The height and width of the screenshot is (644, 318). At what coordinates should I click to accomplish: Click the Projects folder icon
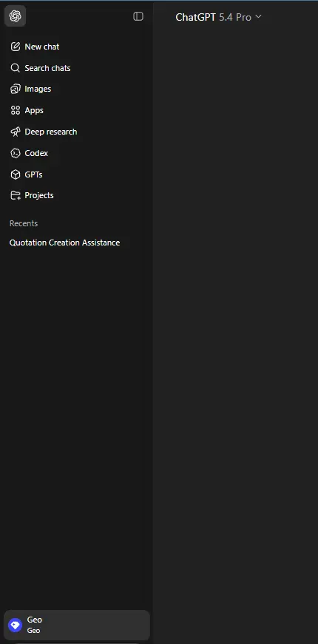[x=16, y=195]
